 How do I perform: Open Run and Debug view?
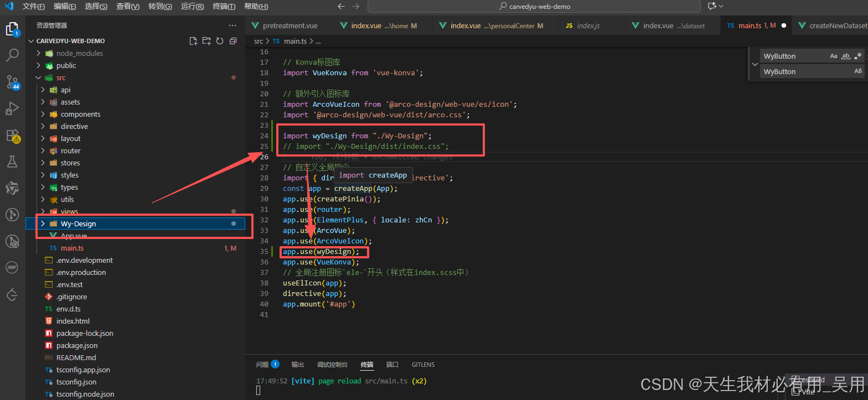pos(12,108)
